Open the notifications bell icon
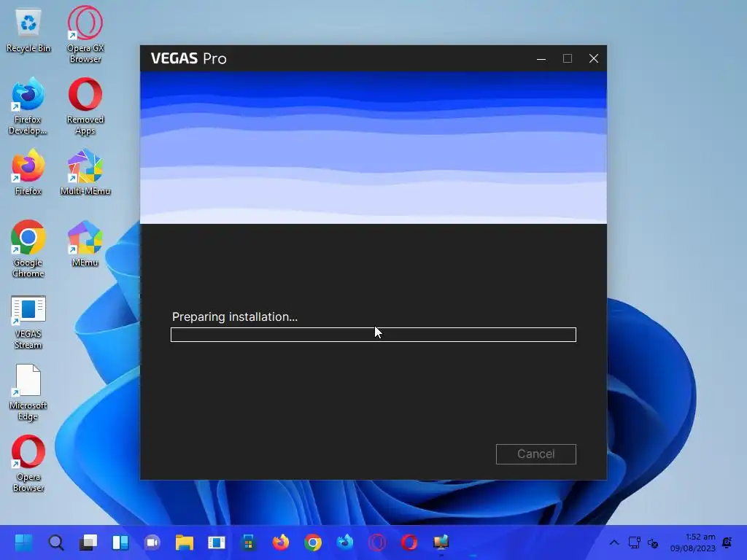Image resolution: width=747 pixels, height=560 pixels. click(x=727, y=542)
